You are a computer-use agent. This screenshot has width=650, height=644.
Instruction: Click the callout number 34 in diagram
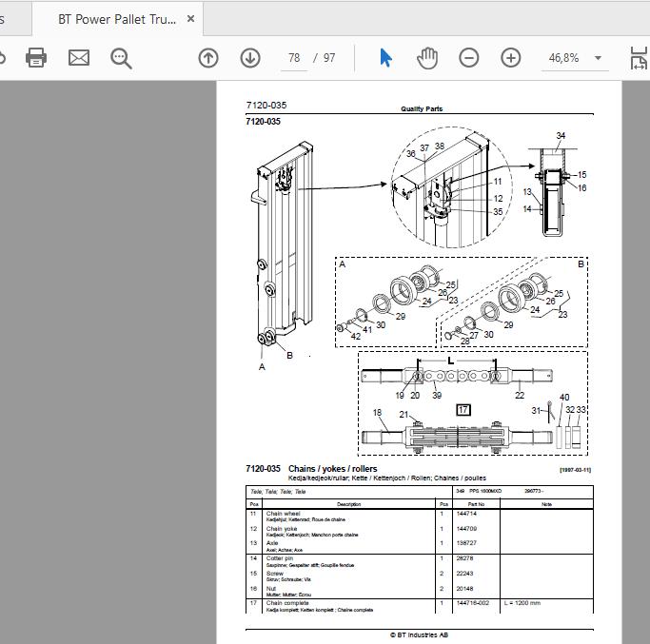pyautogui.click(x=561, y=135)
